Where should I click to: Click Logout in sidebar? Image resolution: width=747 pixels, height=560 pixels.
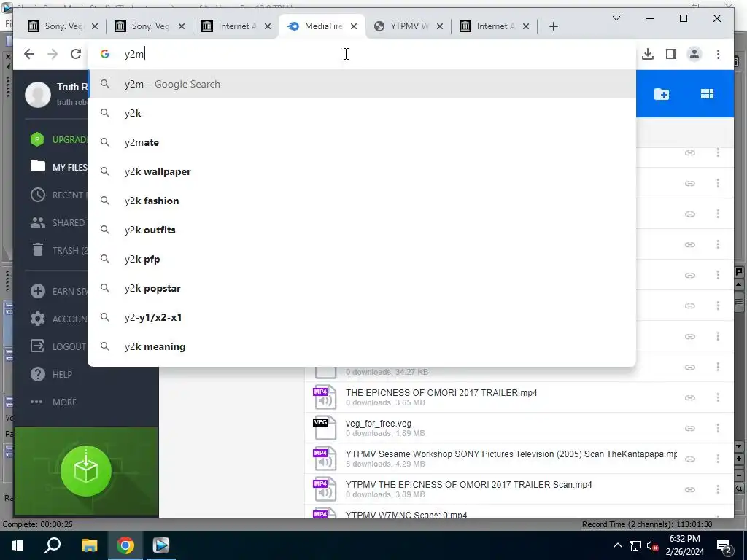tap(58, 346)
